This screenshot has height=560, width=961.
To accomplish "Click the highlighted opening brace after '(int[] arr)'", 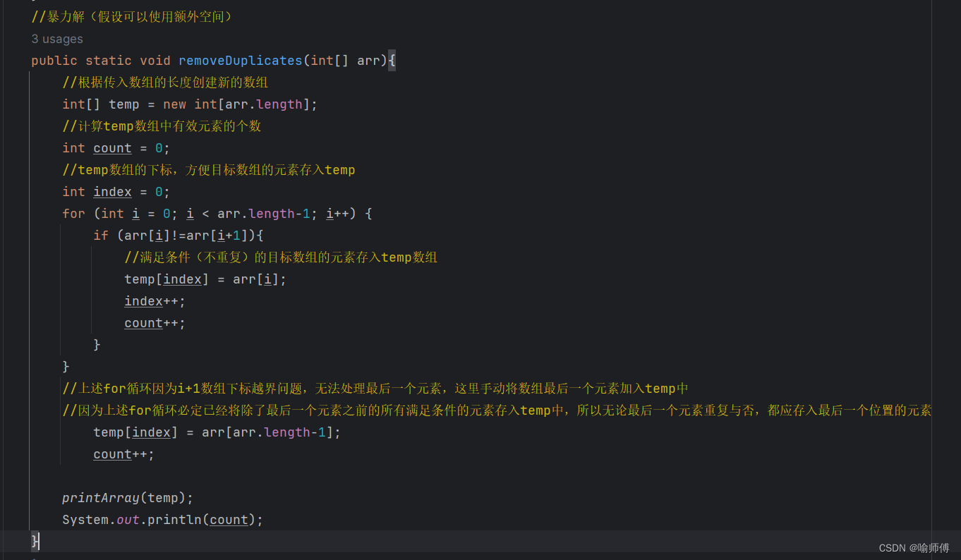I will coord(392,61).
